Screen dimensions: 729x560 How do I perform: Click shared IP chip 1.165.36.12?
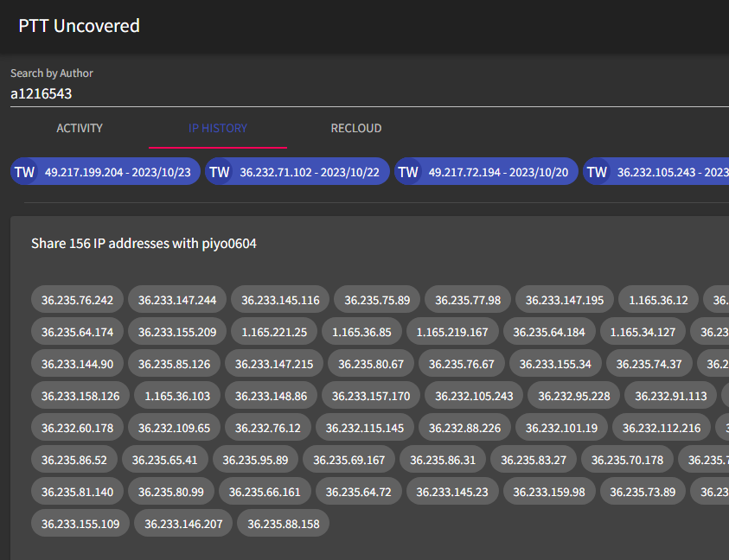point(658,300)
